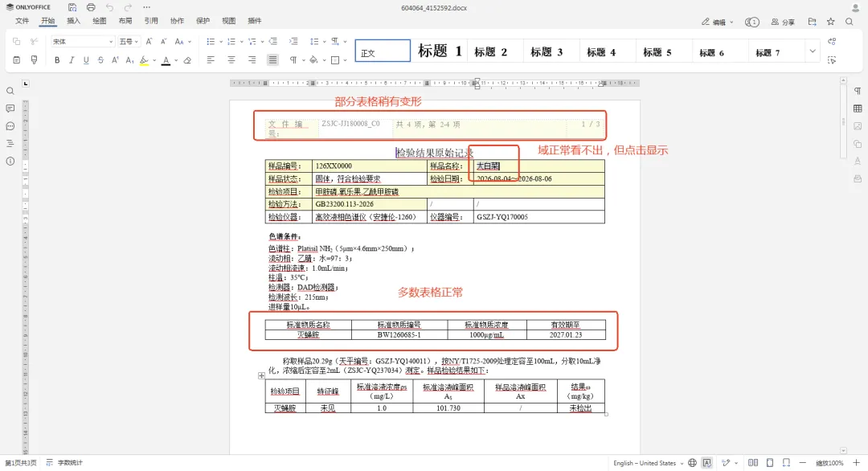Open 字数统计 word count

pos(64,463)
